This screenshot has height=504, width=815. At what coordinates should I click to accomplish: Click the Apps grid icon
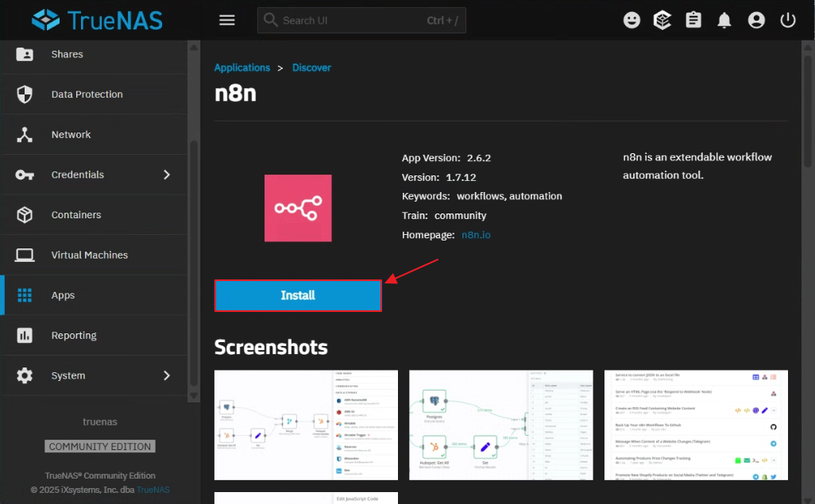(x=25, y=295)
